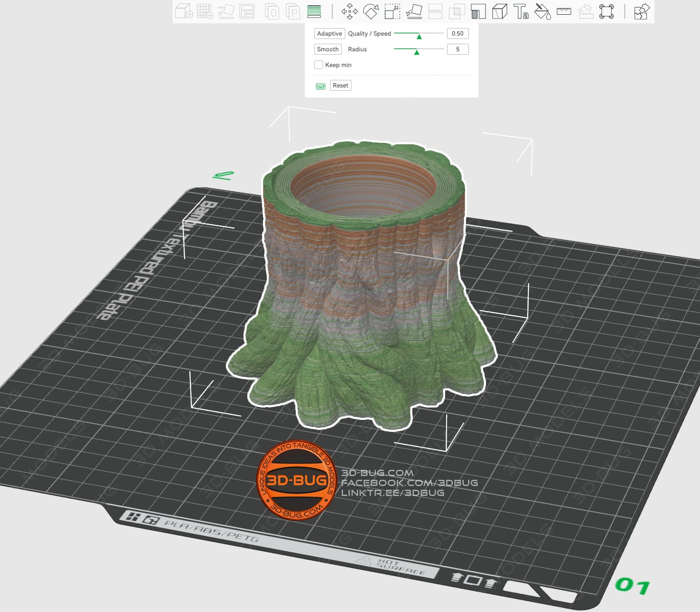The height and width of the screenshot is (612, 700).
Task: Open the Mesh boolean tool
Action: coord(457,11)
